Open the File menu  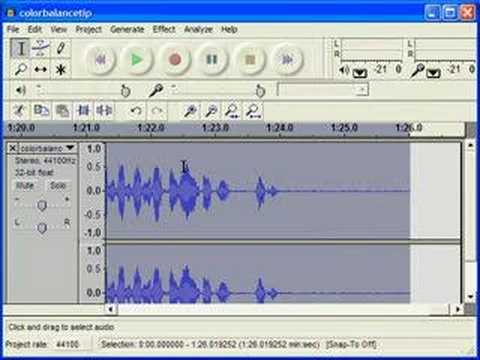[x=13, y=29]
